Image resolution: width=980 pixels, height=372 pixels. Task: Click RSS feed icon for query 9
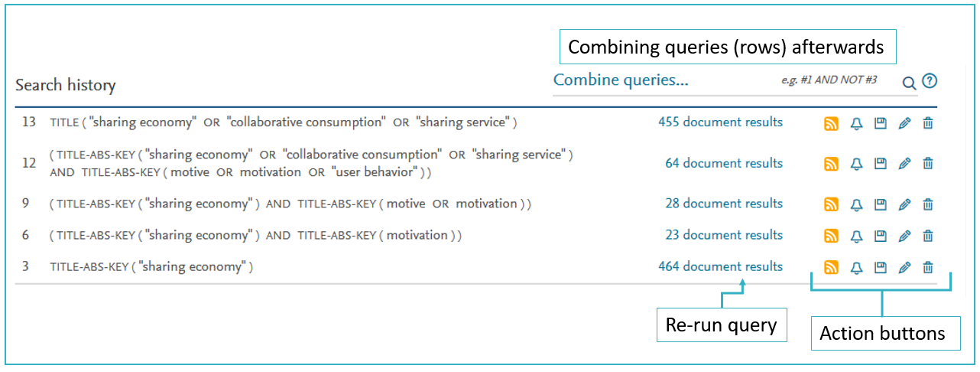tap(832, 204)
